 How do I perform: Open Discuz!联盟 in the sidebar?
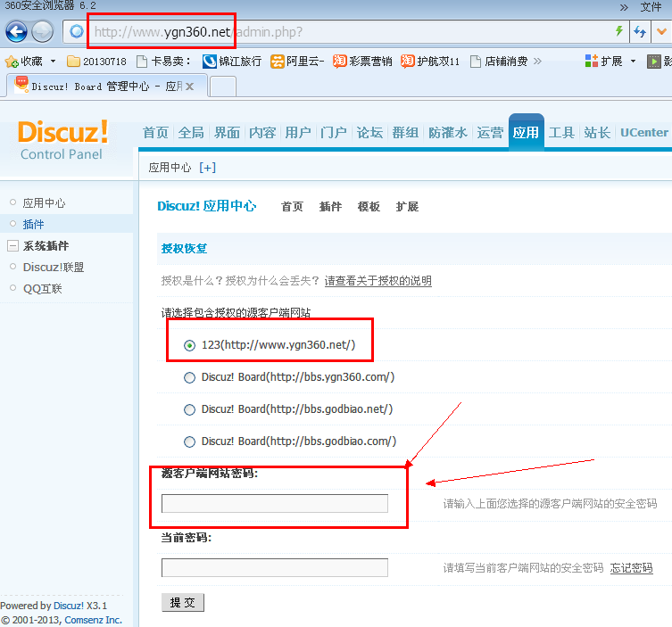[54, 268]
